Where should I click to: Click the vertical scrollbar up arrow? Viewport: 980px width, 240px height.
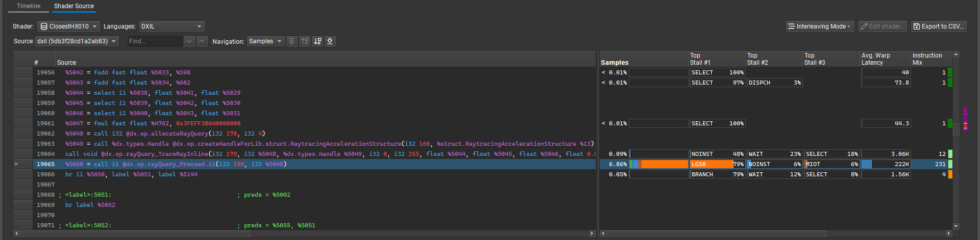(x=956, y=54)
